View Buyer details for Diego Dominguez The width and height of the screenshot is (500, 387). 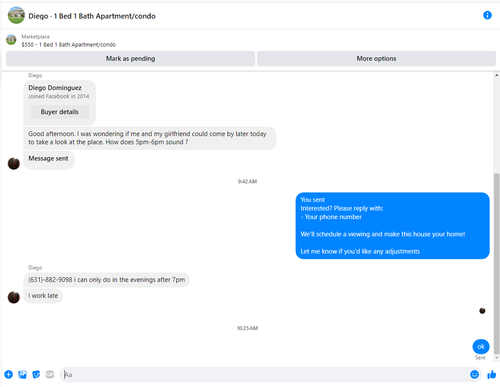pyautogui.click(x=59, y=112)
